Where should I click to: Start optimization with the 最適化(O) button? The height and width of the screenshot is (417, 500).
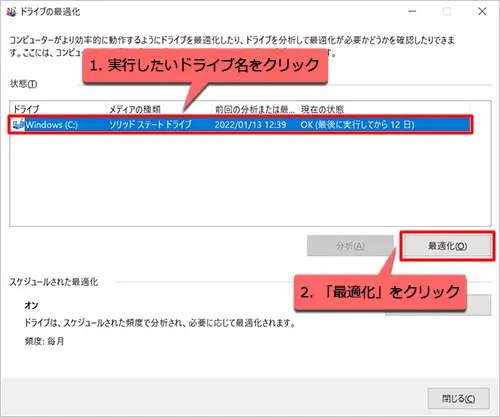[447, 246]
